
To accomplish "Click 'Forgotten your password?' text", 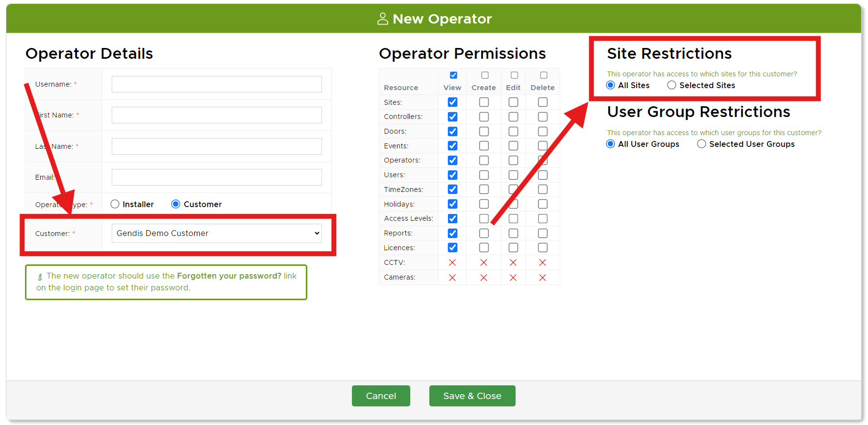I will 229,276.
